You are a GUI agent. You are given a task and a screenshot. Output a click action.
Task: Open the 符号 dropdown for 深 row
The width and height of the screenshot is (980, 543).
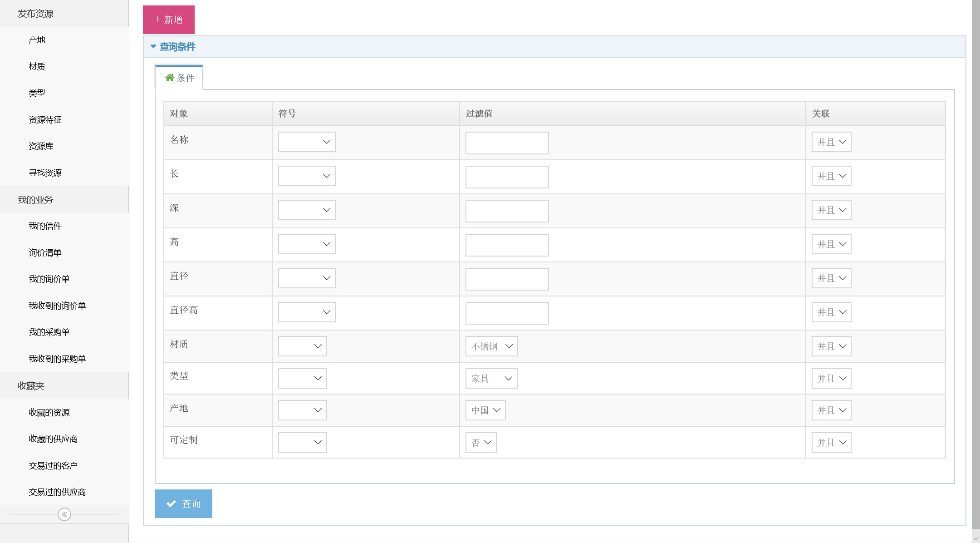(307, 210)
